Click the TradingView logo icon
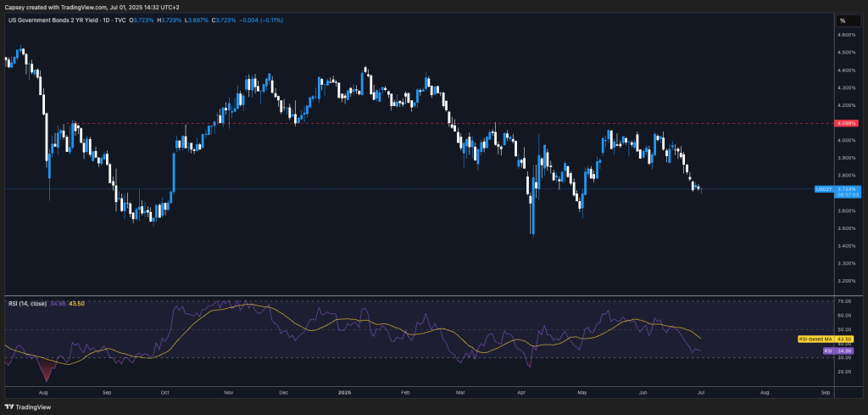Image resolution: width=868 pixels, height=415 pixels. point(10,405)
